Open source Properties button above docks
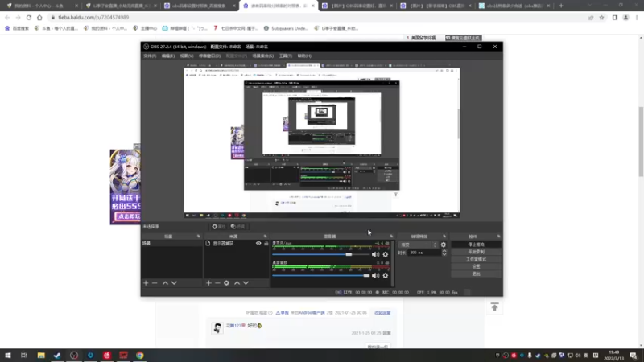This screenshot has width=644, height=362. click(x=219, y=227)
